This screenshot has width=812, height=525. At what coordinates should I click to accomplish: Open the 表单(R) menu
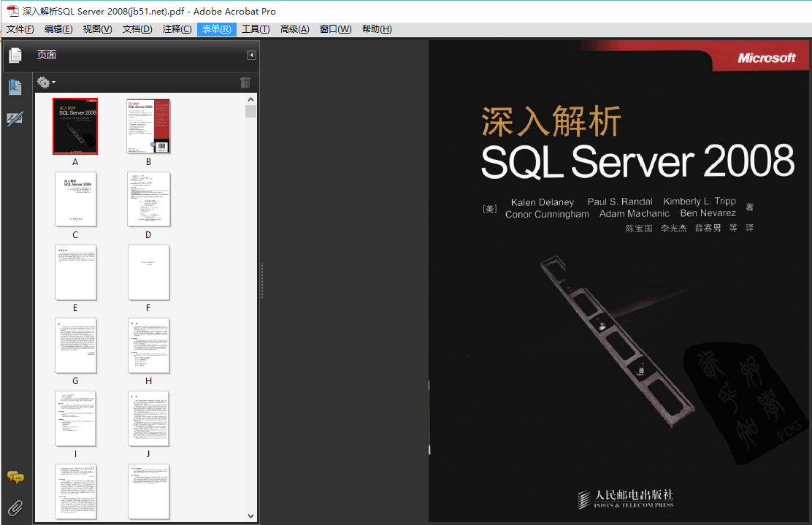pos(216,29)
